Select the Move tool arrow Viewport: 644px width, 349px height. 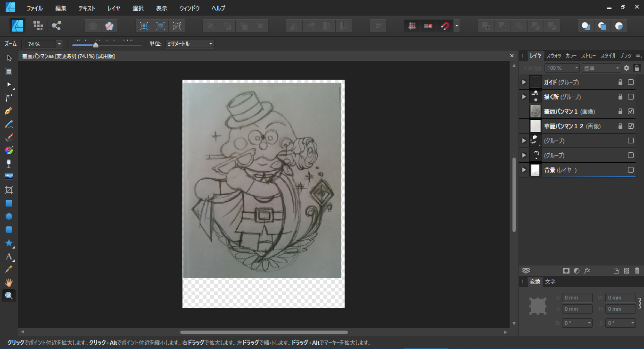[8, 58]
